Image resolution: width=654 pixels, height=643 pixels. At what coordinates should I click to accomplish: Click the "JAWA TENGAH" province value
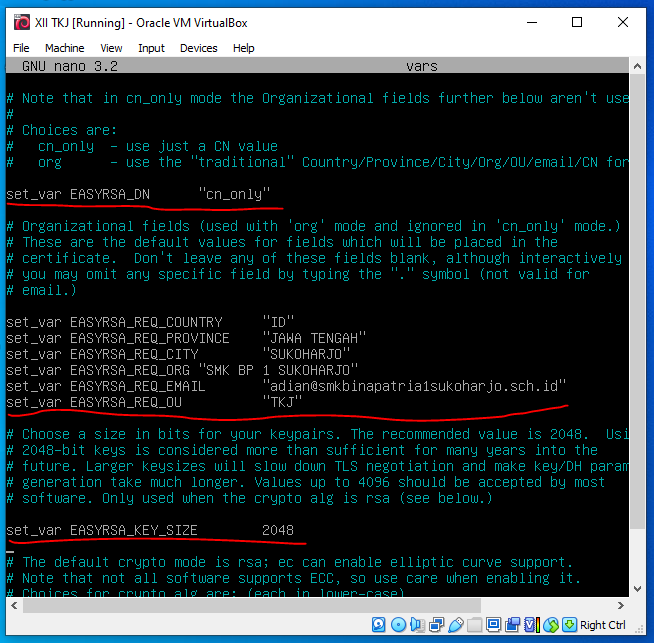point(314,338)
